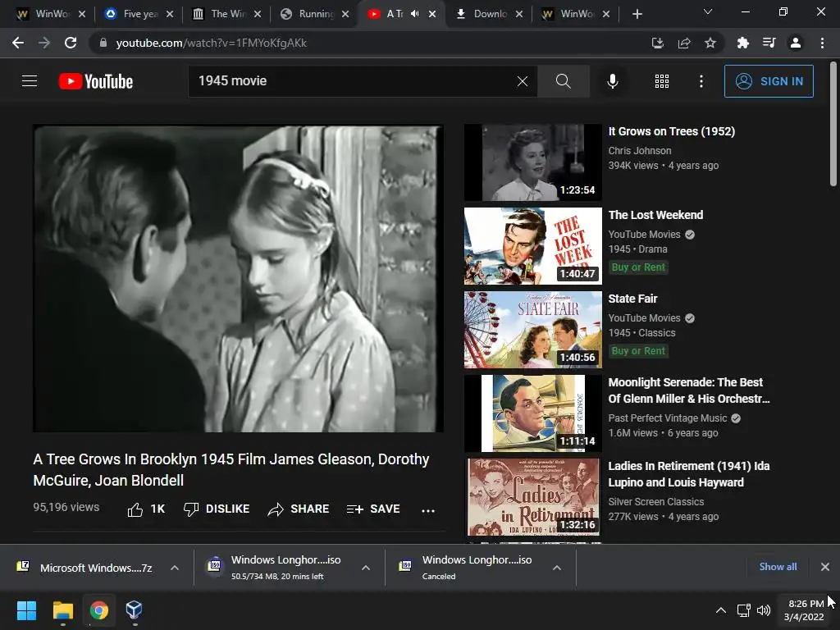Click the page vertical scrollbar

coord(833,125)
